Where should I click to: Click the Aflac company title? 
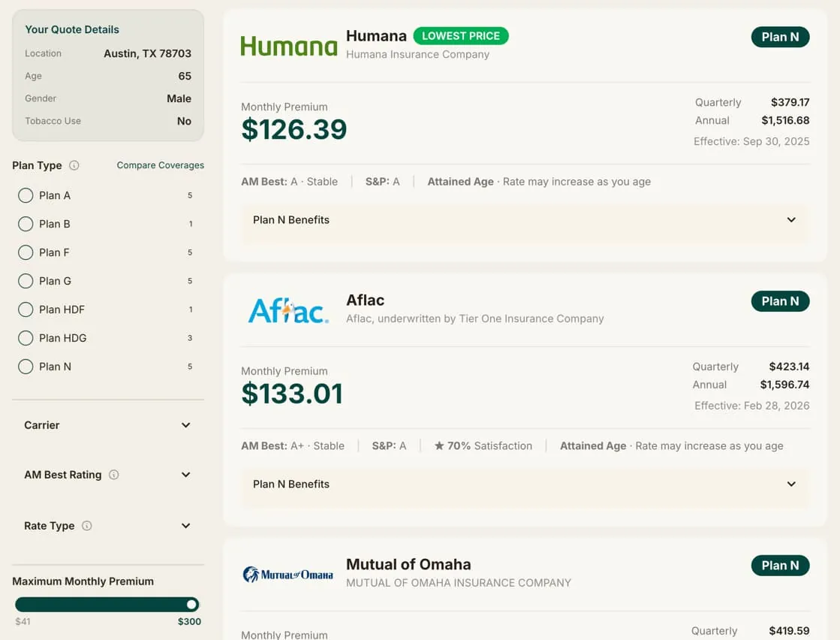pos(365,300)
